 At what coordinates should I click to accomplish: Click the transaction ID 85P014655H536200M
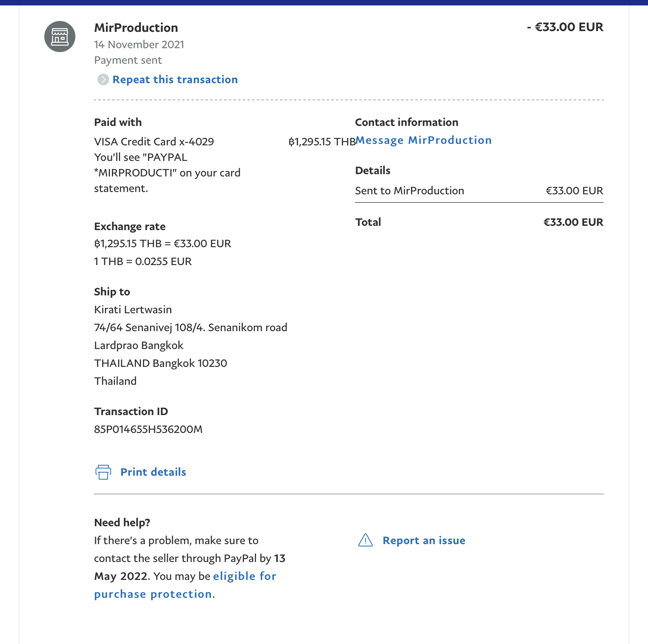[x=148, y=429]
